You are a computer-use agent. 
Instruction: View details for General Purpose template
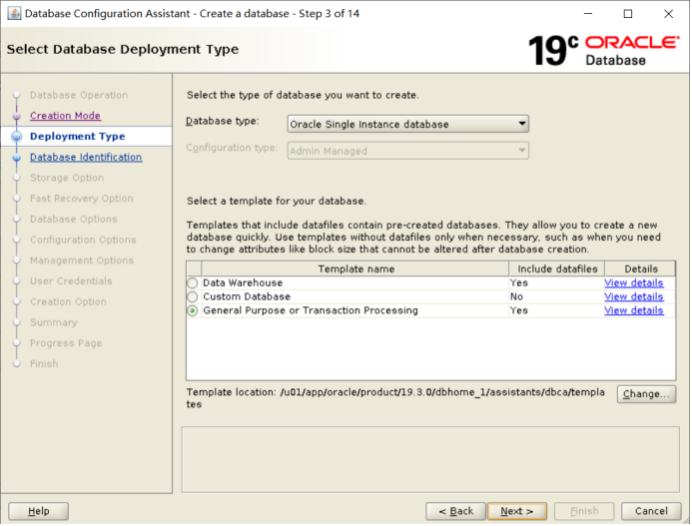pyautogui.click(x=634, y=311)
